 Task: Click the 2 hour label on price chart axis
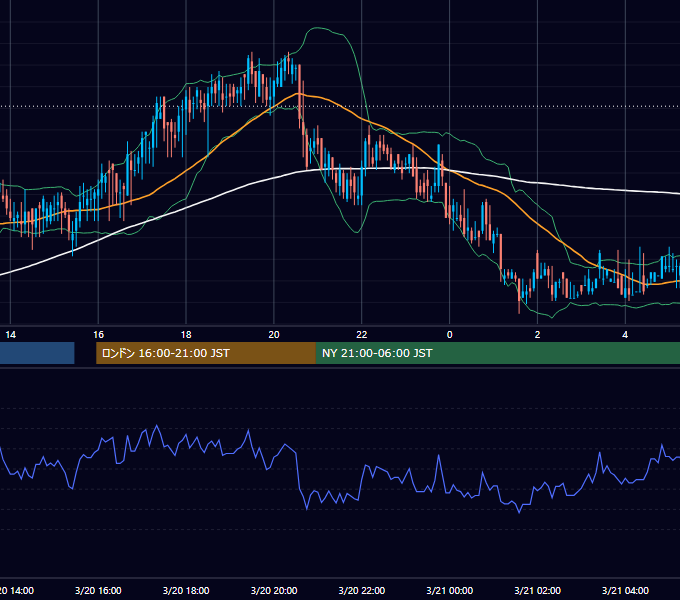pos(537,335)
